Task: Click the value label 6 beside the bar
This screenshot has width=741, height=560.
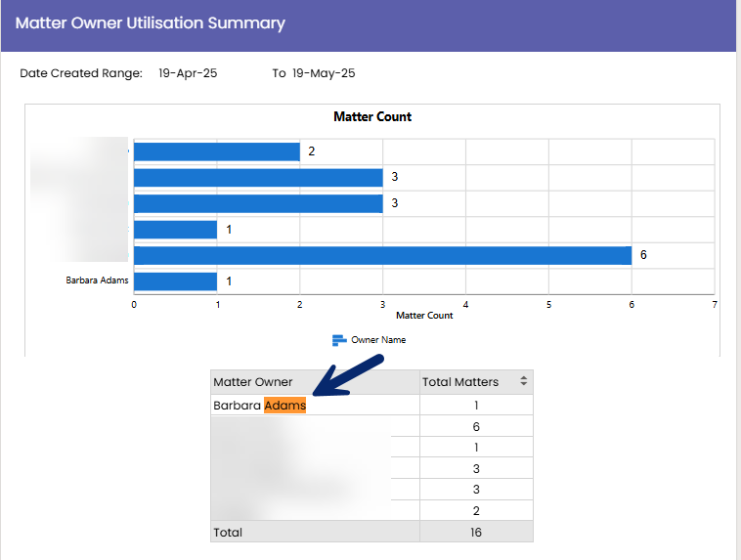Action: pos(643,255)
